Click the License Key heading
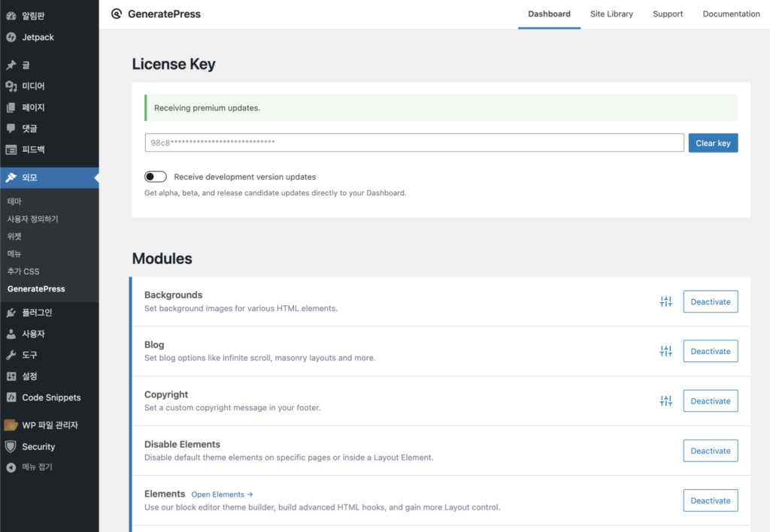770x532 pixels. point(174,65)
